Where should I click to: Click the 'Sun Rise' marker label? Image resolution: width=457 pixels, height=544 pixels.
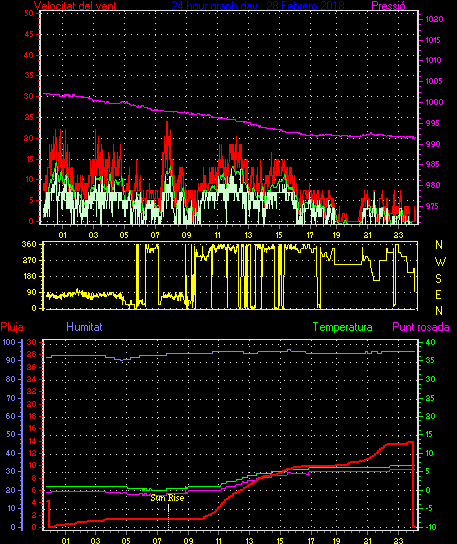167,498
